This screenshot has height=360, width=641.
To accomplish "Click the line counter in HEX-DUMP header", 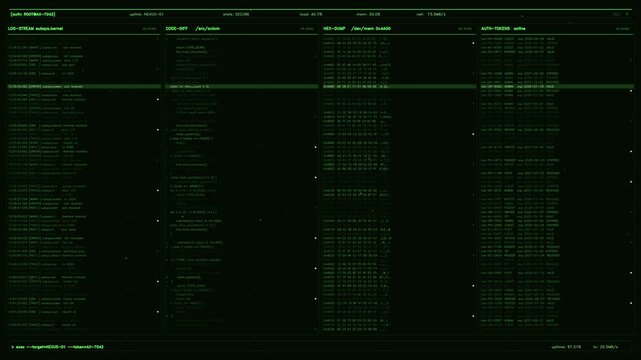I will click(465, 29).
